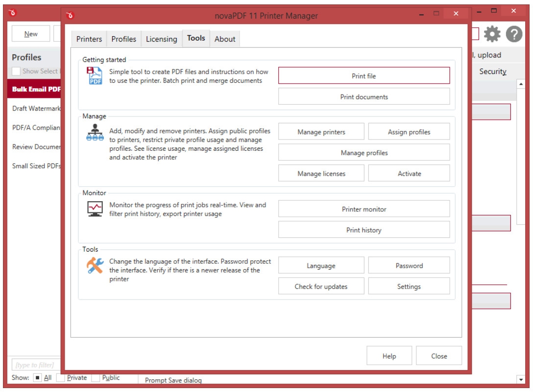533x392 pixels.
Task: Toggle the Public filter checkbox
Action: pyautogui.click(x=96, y=377)
